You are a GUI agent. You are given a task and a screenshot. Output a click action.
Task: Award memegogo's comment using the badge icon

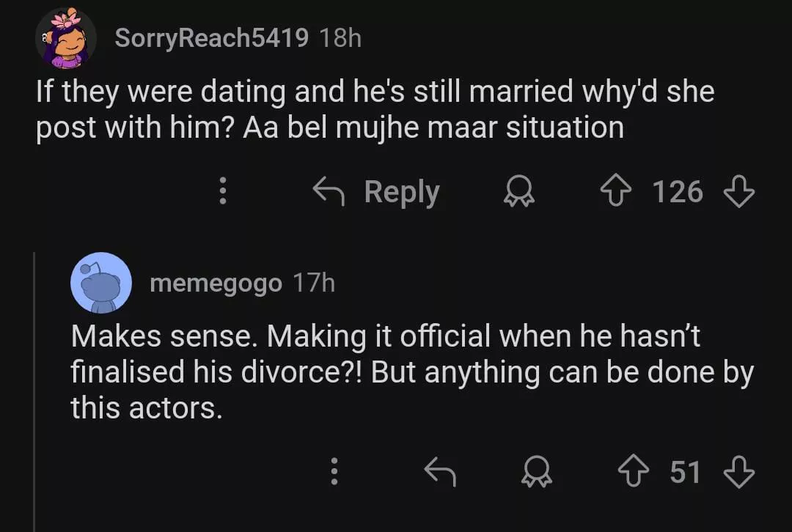tap(537, 472)
